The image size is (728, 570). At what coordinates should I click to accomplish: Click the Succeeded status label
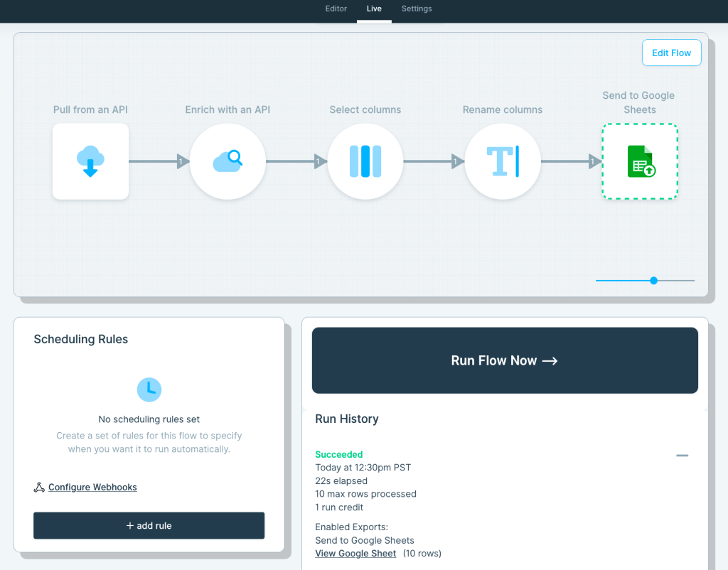(x=338, y=454)
